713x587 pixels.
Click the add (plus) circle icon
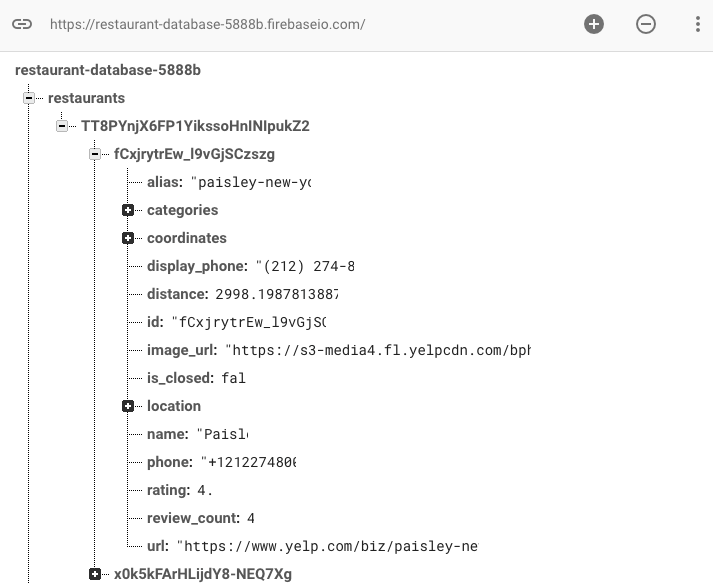tap(594, 24)
